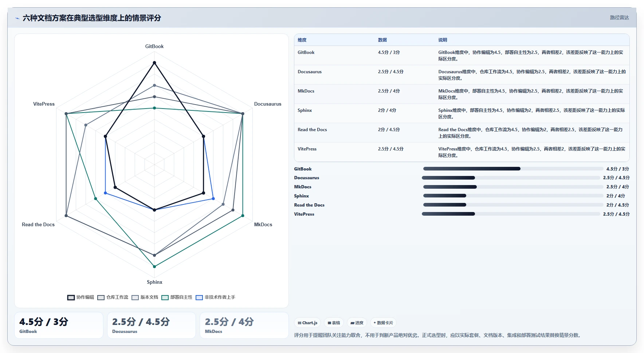Toggle the 协作编辑 legend series
This screenshot has width=644, height=353.
point(80,297)
